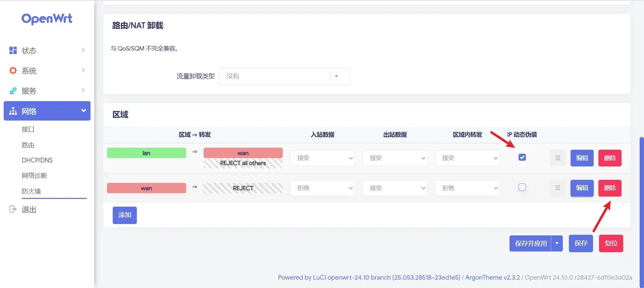Open the DHCP/DNS menu item
The image size is (644, 288).
pyautogui.click(x=37, y=160)
